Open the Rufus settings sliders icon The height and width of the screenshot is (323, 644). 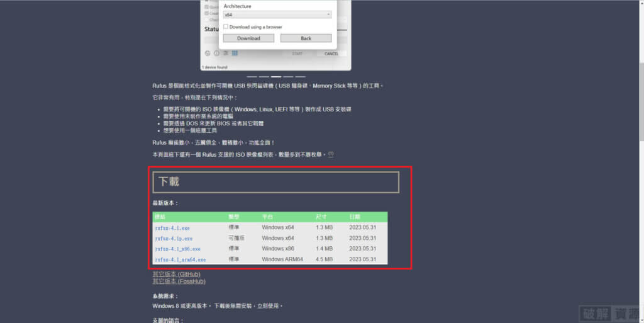pos(226,53)
